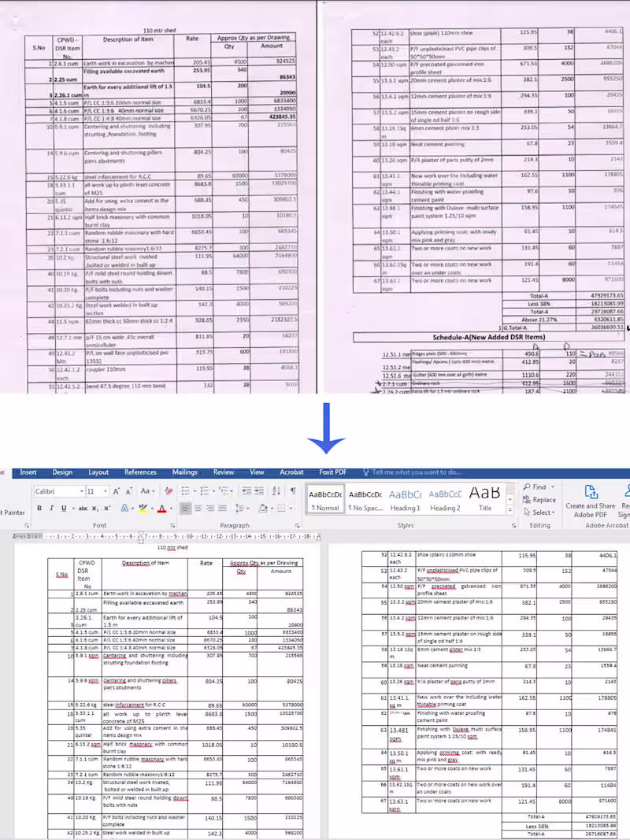Expand the Select menu in Editing group

[542, 513]
